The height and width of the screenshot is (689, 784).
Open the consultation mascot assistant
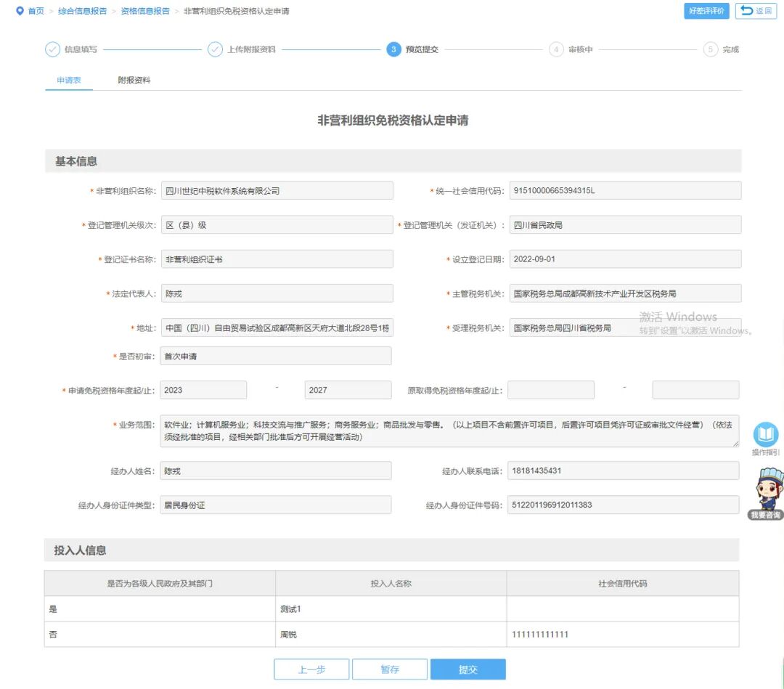[766, 493]
